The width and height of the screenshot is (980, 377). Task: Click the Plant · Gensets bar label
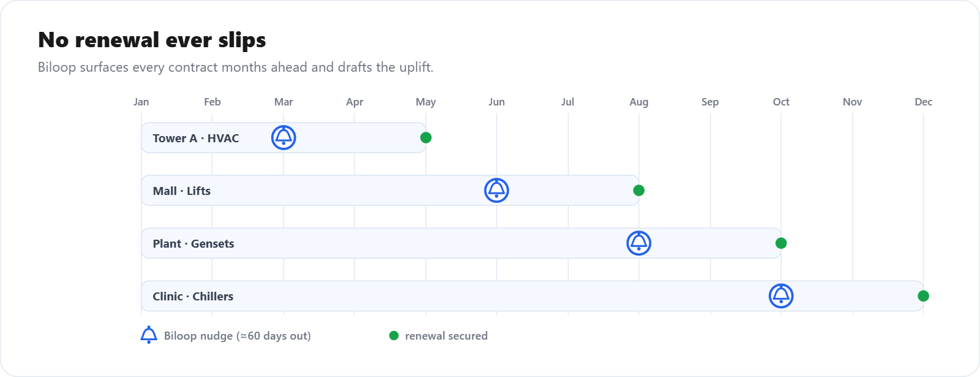tap(193, 243)
